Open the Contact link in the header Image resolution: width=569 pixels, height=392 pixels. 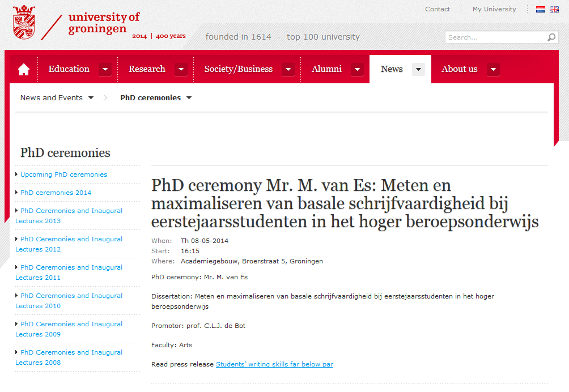click(x=438, y=9)
